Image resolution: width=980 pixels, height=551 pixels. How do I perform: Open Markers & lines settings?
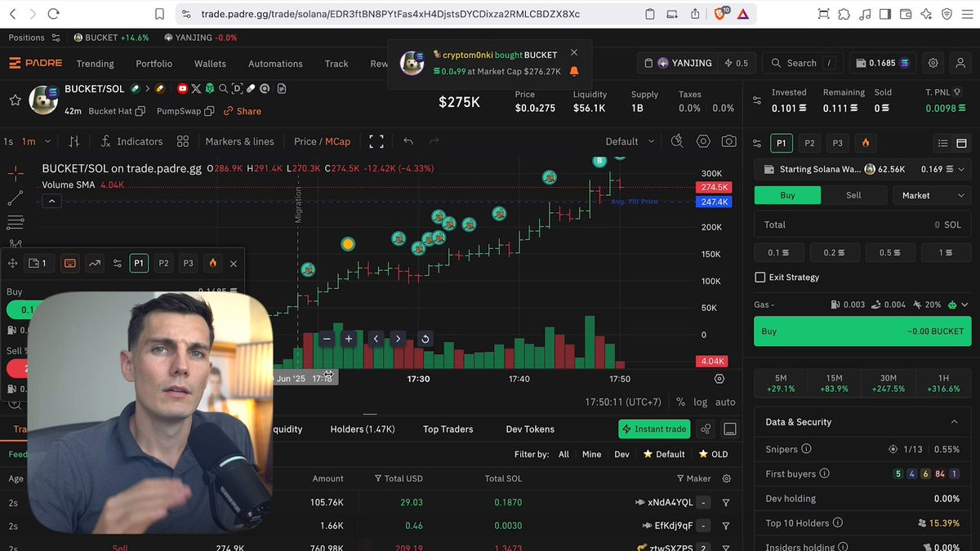click(239, 141)
